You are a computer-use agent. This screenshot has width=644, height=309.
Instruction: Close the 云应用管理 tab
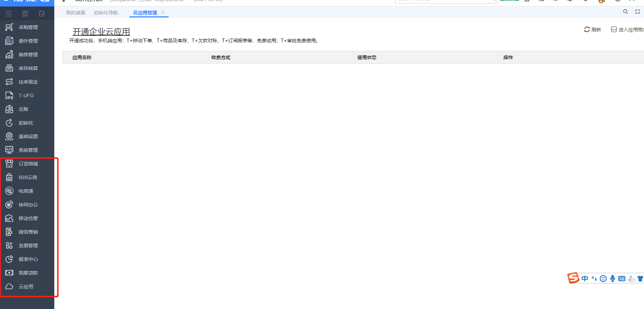pos(163,13)
